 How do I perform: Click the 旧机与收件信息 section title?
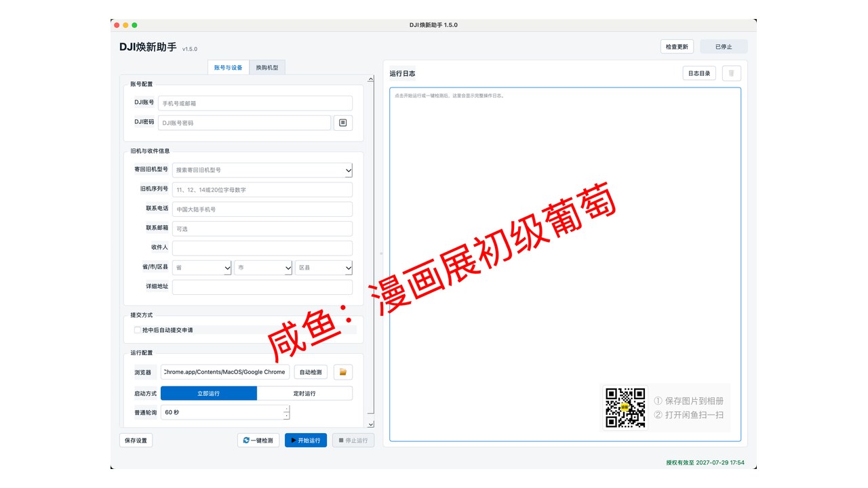click(x=150, y=151)
